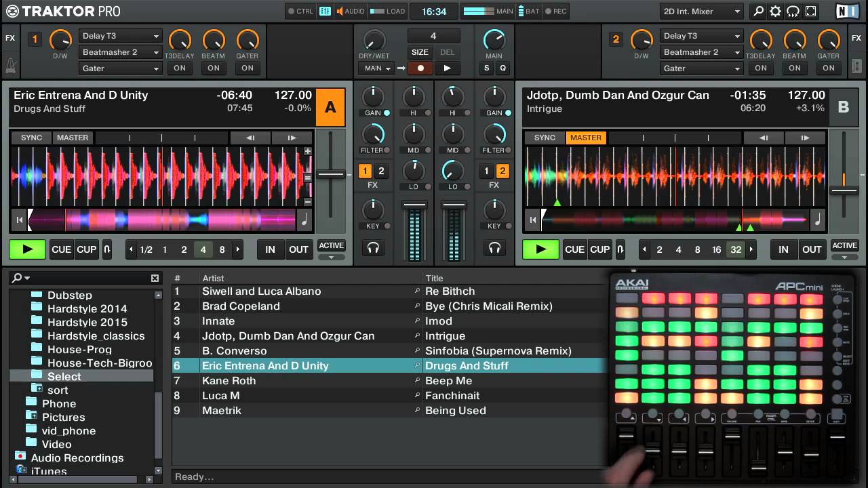Skip to start of Deck A track
868x488 pixels.
pyautogui.click(x=19, y=219)
